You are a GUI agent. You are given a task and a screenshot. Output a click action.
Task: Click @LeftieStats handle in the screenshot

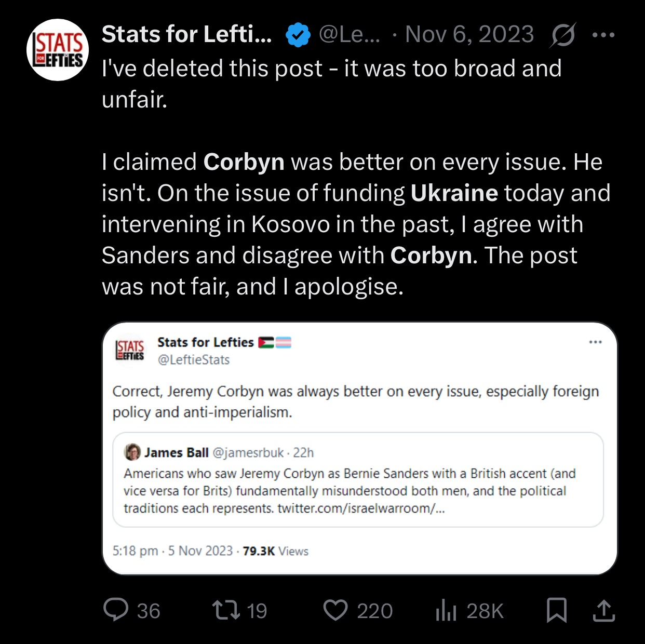pos(193,359)
